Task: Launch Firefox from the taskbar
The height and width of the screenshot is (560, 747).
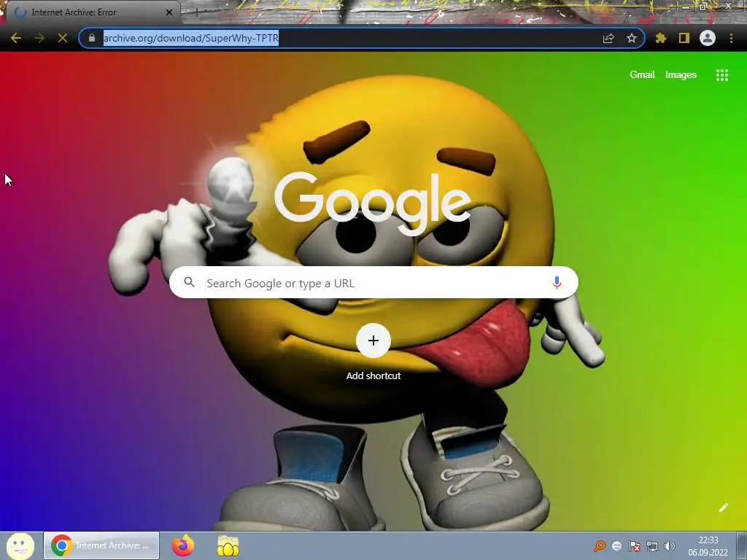Action: click(183, 545)
